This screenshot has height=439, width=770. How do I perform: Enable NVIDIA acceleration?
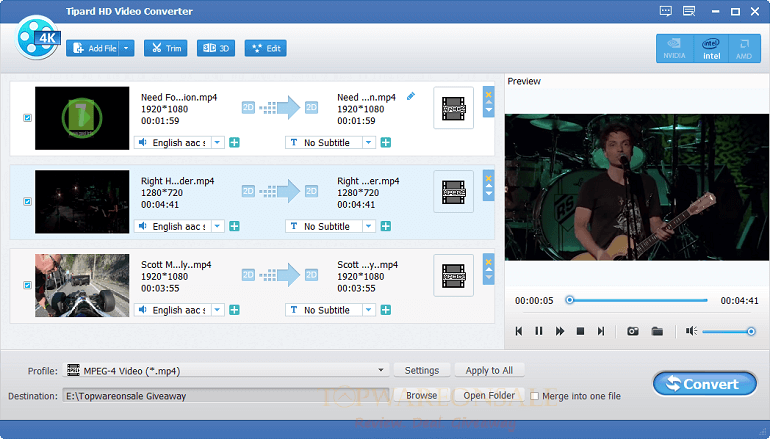pyautogui.click(x=674, y=49)
